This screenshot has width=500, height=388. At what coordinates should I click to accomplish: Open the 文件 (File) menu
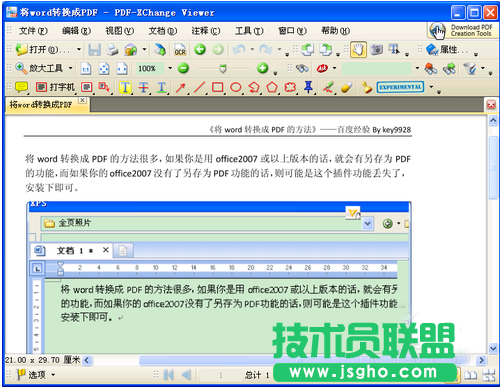pos(33,31)
